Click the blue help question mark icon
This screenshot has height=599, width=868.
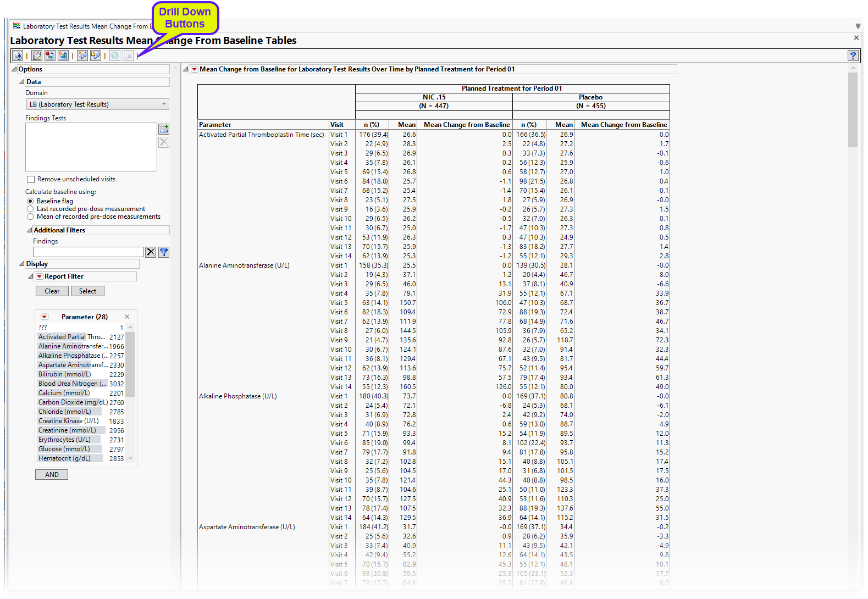coord(853,56)
